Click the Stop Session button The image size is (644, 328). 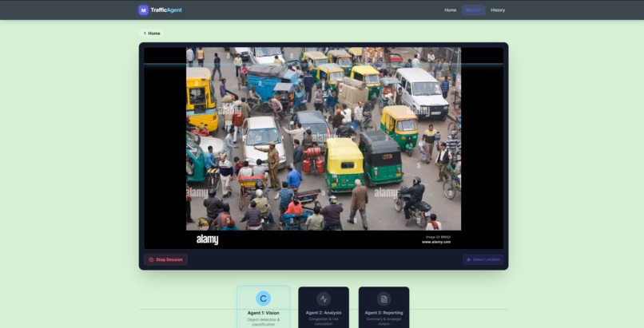point(166,259)
